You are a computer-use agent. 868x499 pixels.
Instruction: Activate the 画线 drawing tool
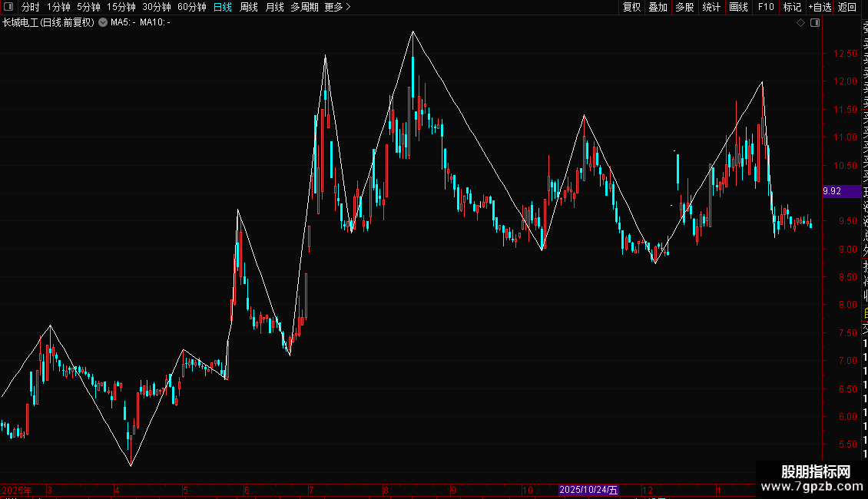tap(738, 7)
